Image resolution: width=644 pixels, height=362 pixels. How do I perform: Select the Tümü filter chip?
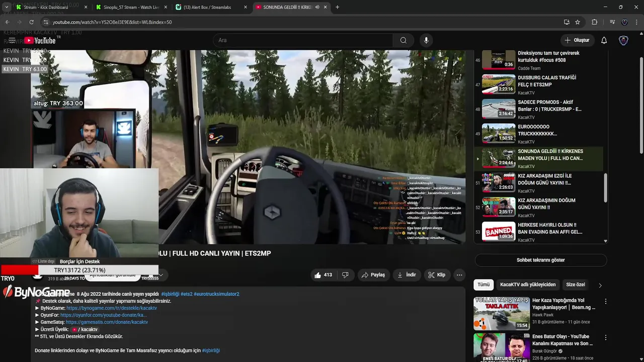coord(484,285)
